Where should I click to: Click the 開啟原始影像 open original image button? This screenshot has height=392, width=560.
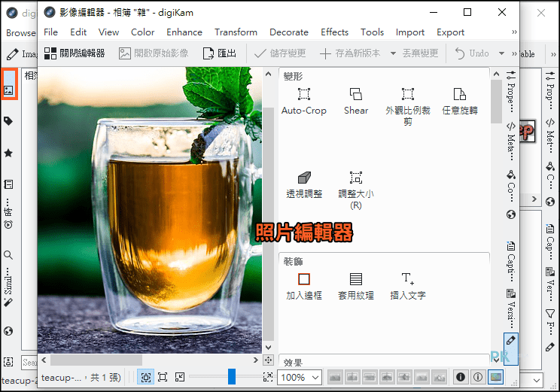154,53
